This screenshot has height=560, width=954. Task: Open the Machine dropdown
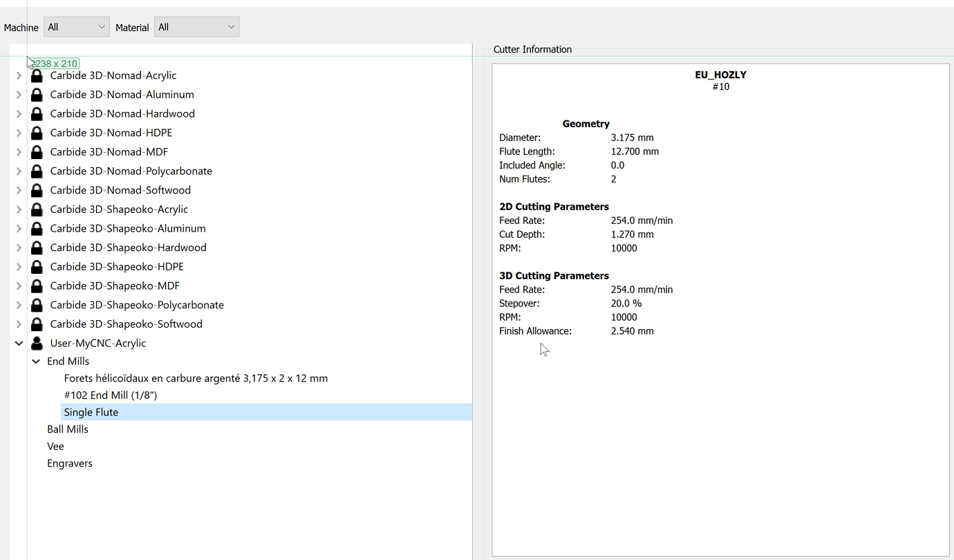(77, 27)
